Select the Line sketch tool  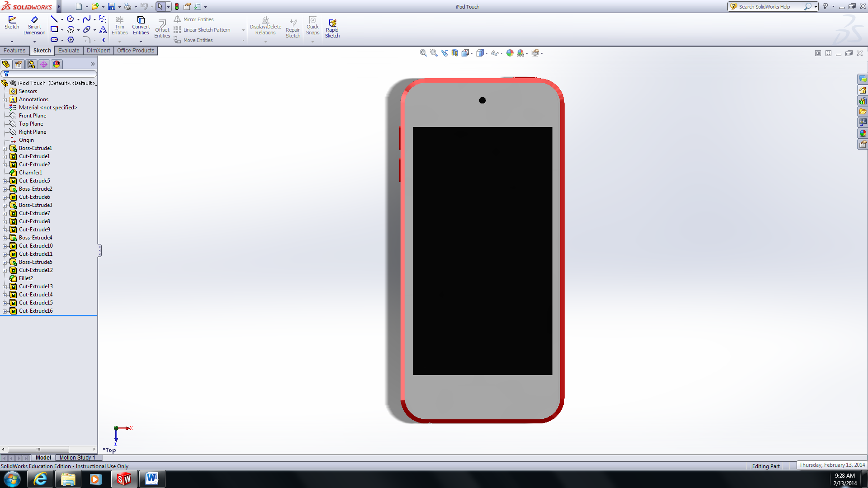click(x=54, y=19)
